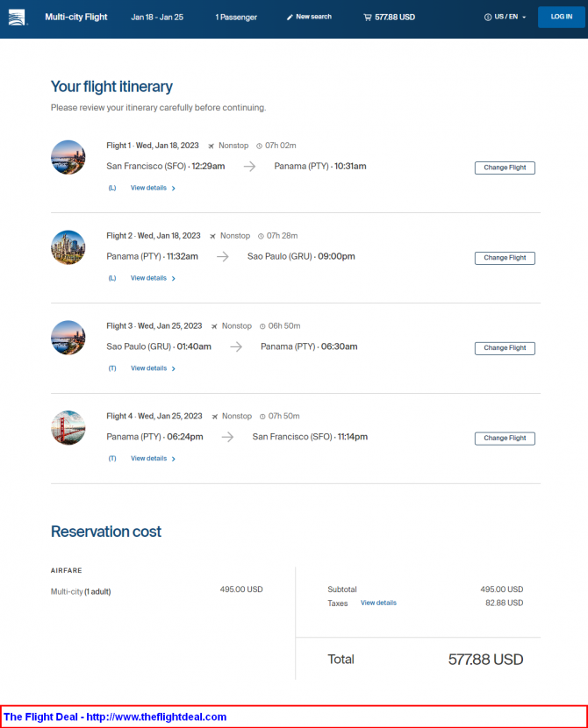Select the 1 Passenger header item
This screenshot has width=588, height=728.
pos(236,18)
